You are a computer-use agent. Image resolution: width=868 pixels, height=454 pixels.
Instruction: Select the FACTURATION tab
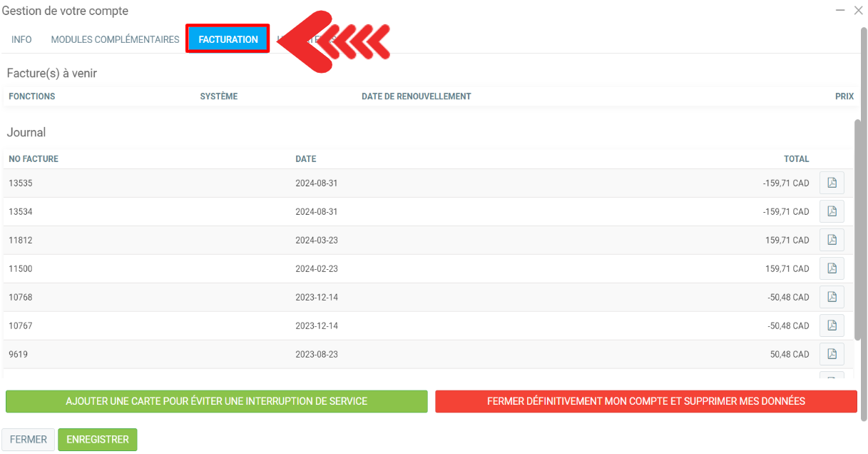click(228, 39)
